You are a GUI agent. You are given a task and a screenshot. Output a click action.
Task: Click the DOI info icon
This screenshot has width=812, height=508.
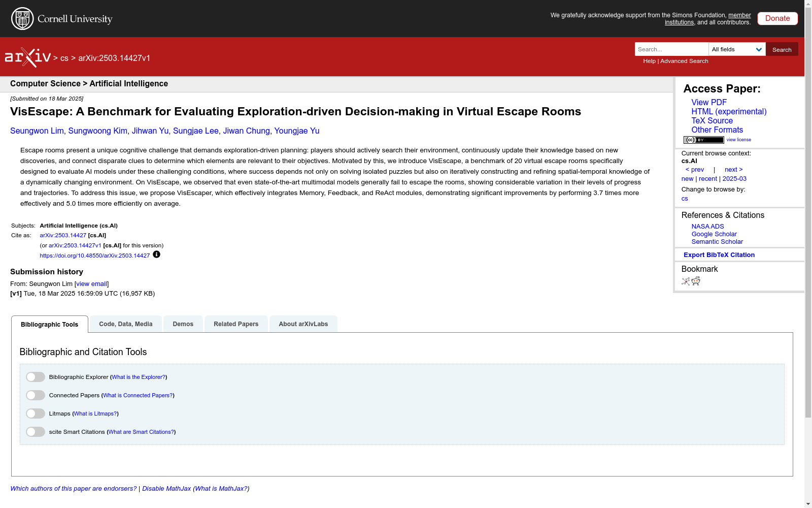pyautogui.click(x=156, y=255)
